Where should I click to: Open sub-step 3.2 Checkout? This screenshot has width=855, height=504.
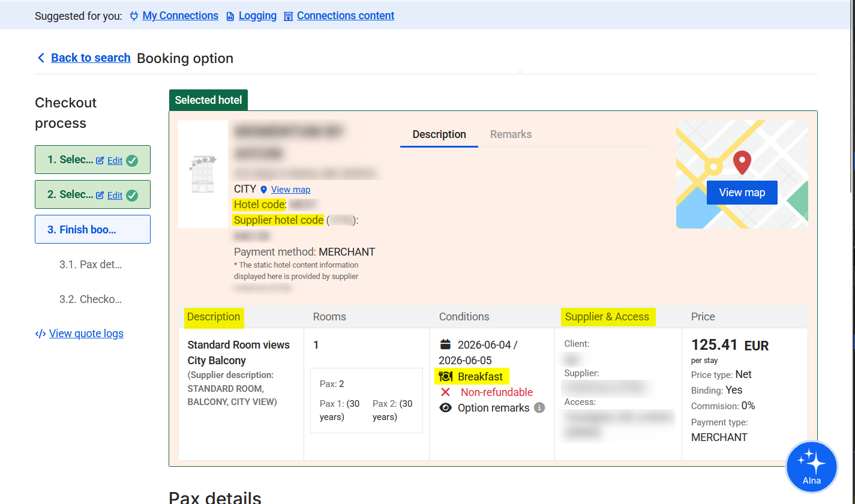coord(91,299)
